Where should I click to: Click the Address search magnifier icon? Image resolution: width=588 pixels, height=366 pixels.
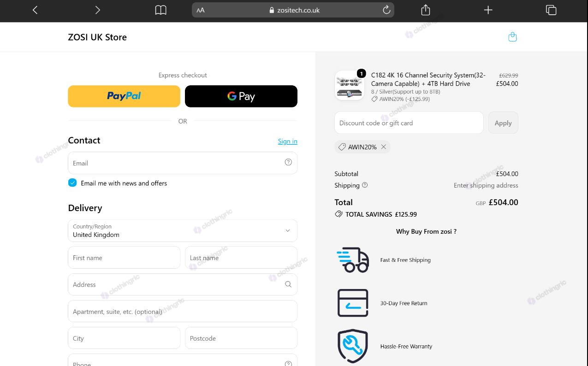point(288,284)
